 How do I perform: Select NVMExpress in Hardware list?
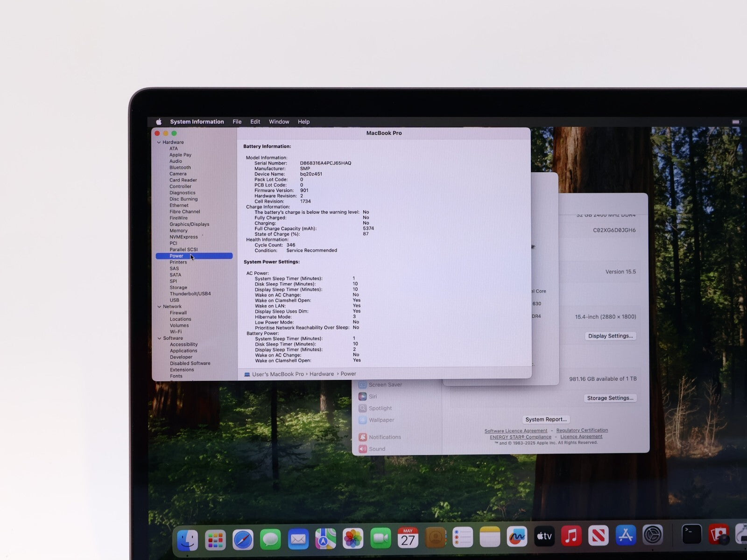pos(184,237)
